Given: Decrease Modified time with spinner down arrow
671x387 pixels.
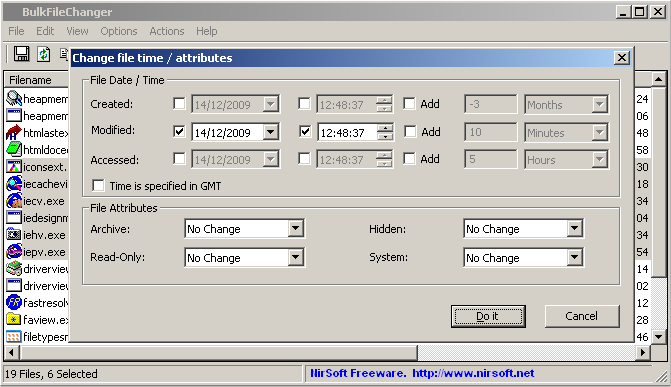Looking at the screenshot, I should click(x=385, y=136).
